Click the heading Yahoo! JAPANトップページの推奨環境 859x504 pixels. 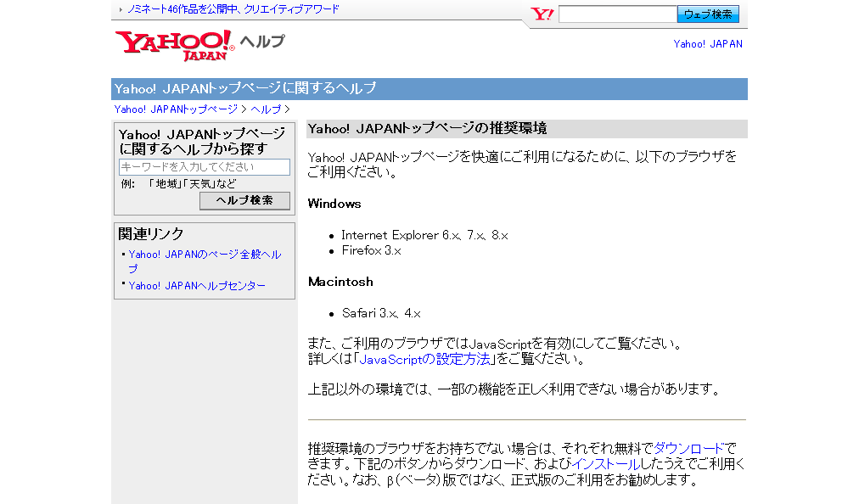(427, 129)
